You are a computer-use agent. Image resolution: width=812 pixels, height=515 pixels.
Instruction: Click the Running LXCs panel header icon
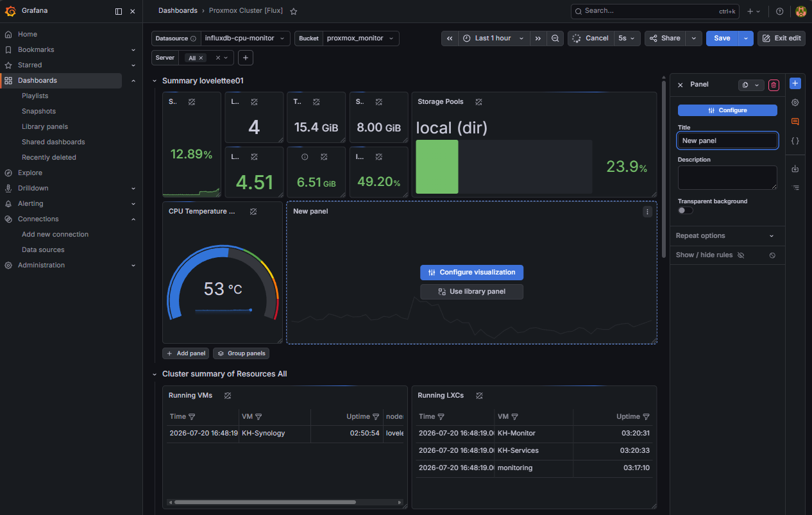point(479,396)
